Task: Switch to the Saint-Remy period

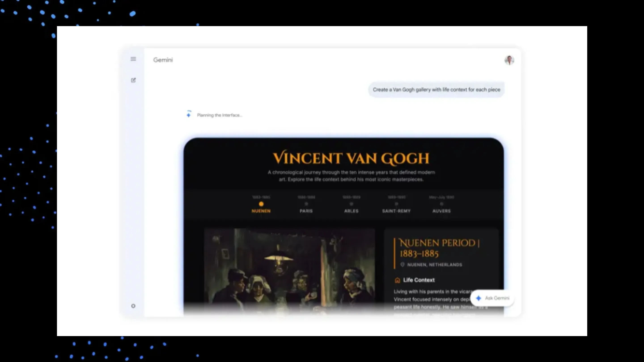Action: pyautogui.click(x=396, y=211)
